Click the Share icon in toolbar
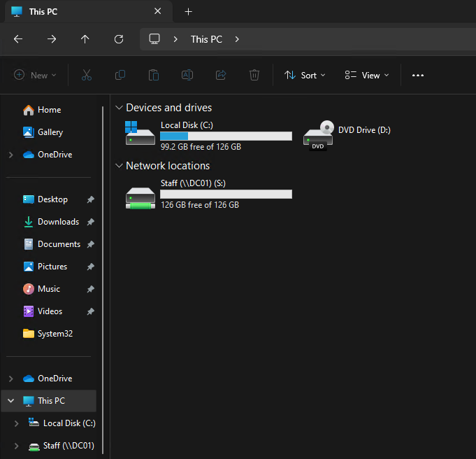The image size is (476, 459). click(x=221, y=75)
